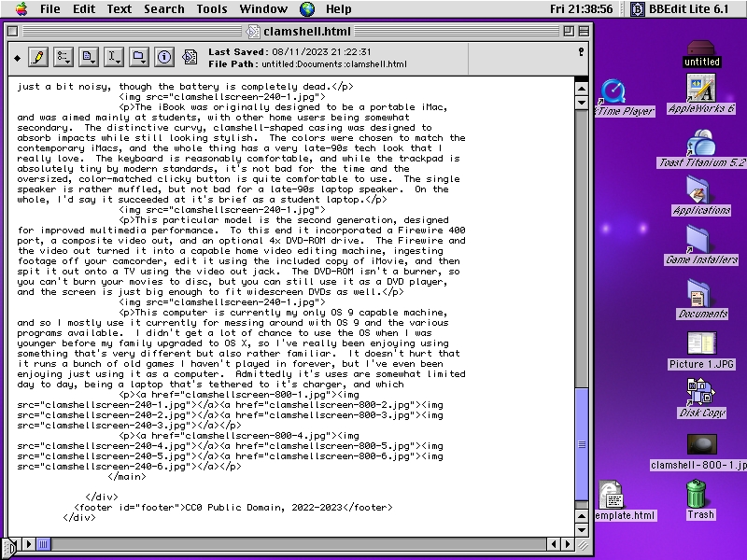The height and width of the screenshot is (560, 747).
Task: Select the Disk Copy desktop icon
Action: pos(700,392)
